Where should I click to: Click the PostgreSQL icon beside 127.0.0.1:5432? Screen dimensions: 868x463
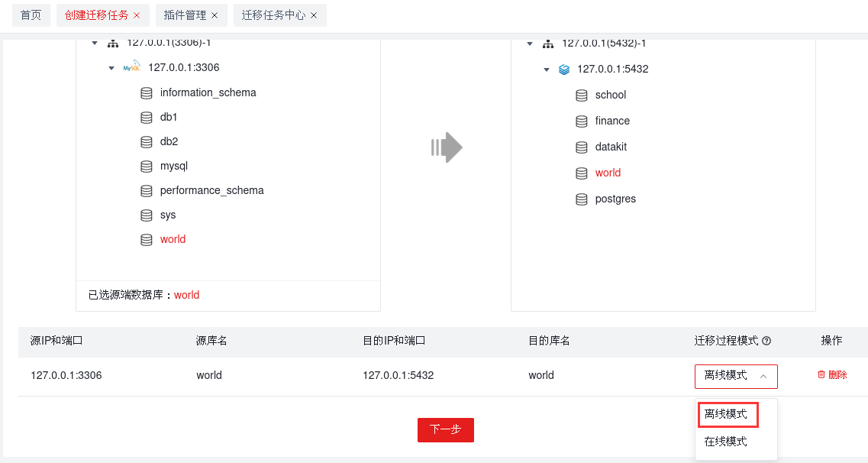[x=563, y=69]
